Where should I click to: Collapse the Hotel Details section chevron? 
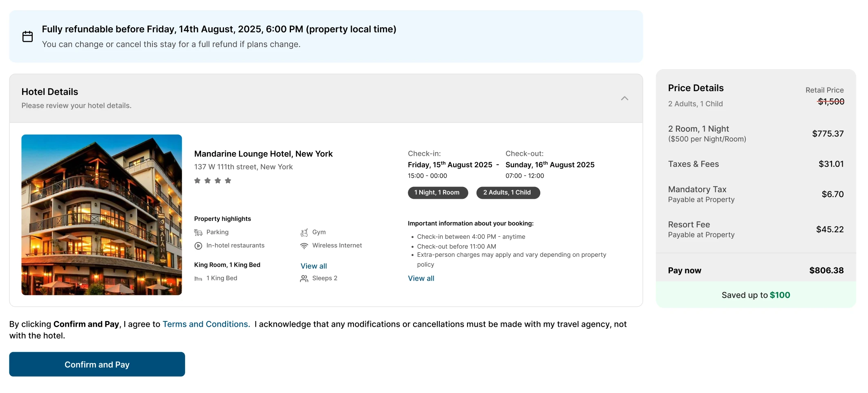(624, 98)
